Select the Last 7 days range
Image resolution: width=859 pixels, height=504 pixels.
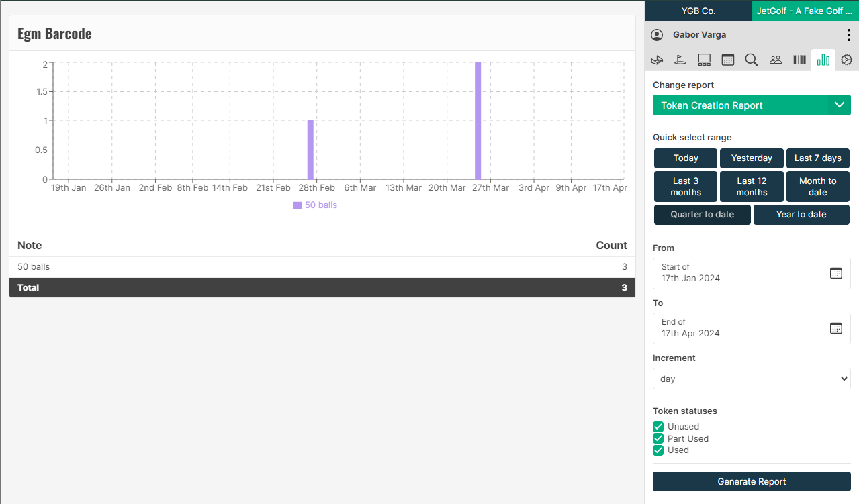coord(817,158)
